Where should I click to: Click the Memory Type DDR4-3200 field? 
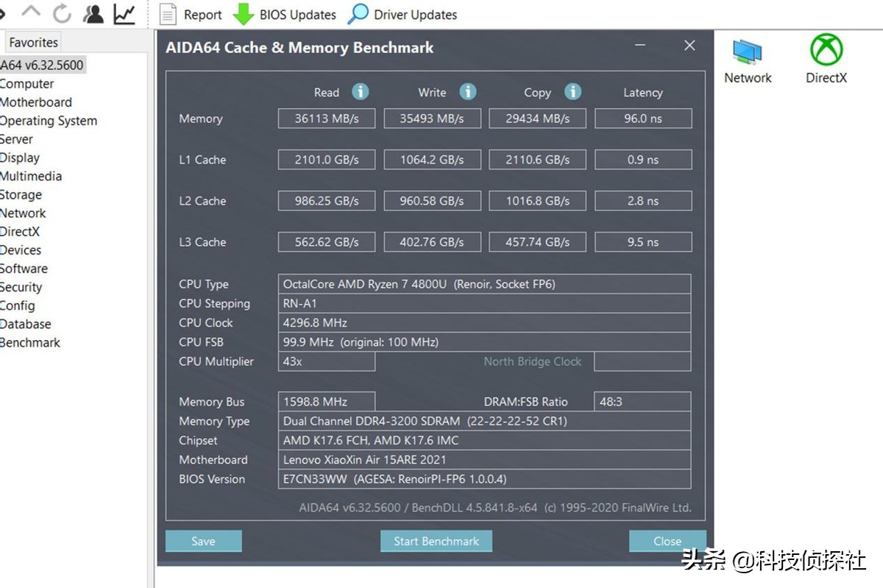point(484,421)
